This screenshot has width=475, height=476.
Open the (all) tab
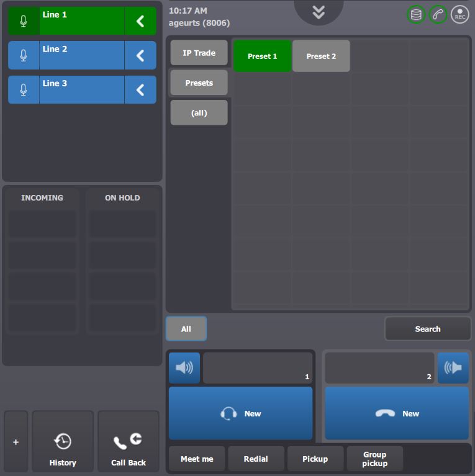(x=199, y=112)
